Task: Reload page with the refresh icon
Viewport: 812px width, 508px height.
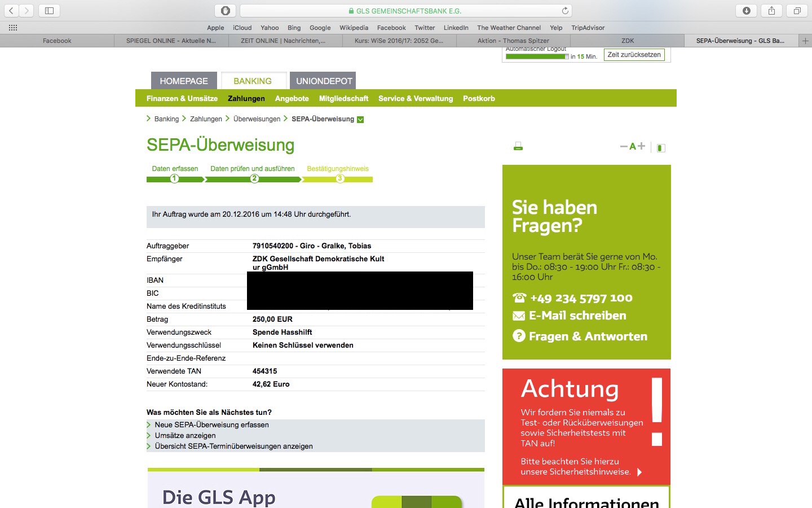Action: (565, 11)
